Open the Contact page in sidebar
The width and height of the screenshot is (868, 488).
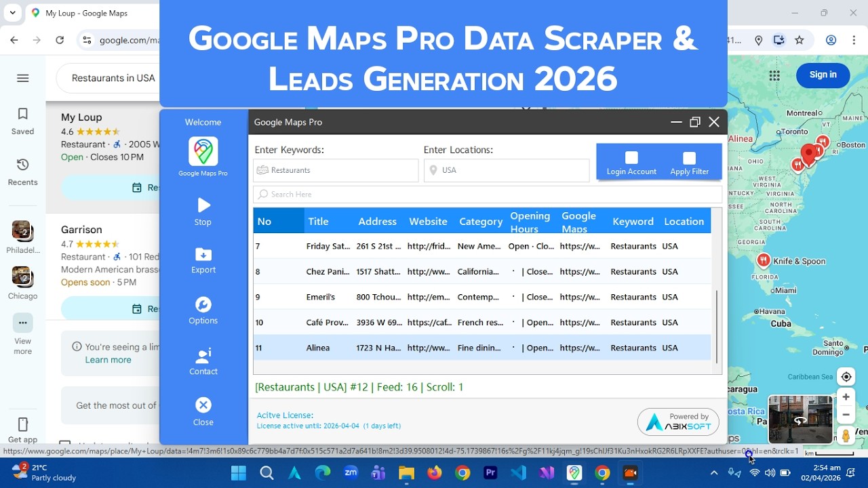pyautogui.click(x=203, y=362)
